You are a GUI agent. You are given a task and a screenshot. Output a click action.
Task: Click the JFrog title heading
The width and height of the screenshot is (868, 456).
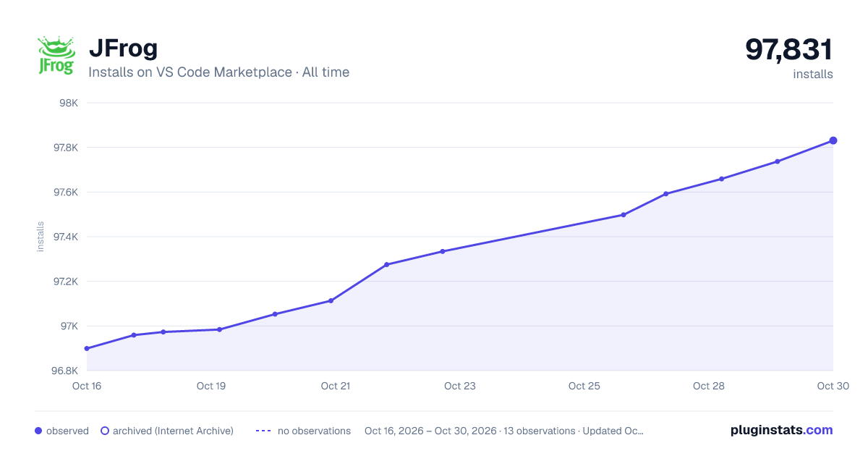123,48
